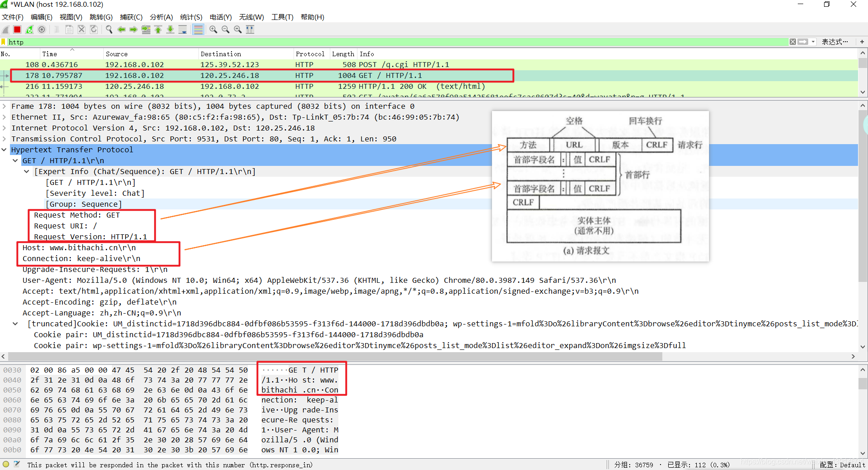The width and height of the screenshot is (868, 470).
Task: Expand Internet Protocol Version 4 node
Action: click(5, 128)
